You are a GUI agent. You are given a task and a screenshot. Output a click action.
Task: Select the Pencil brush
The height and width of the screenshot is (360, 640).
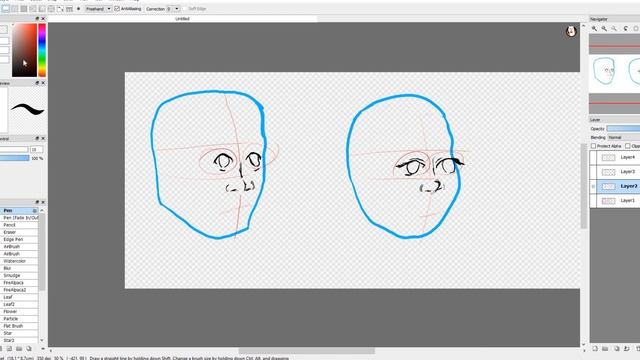[x=19, y=225]
